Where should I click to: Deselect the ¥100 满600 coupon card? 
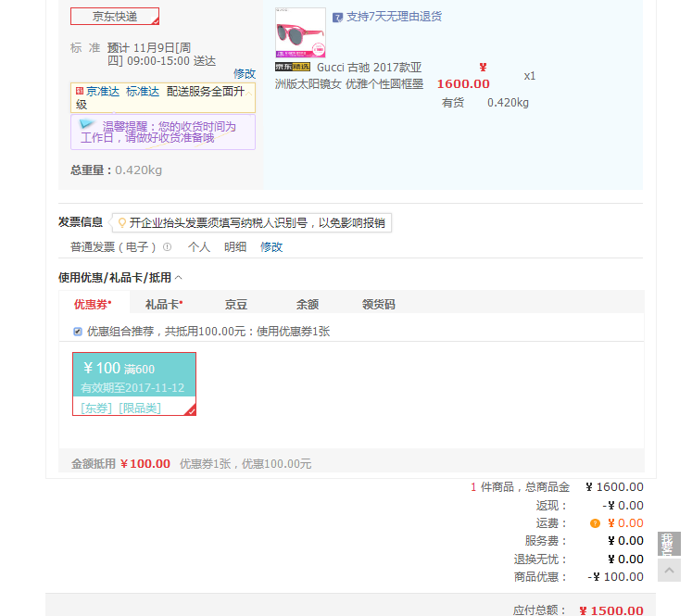pyautogui.click(x=134, y=383)
